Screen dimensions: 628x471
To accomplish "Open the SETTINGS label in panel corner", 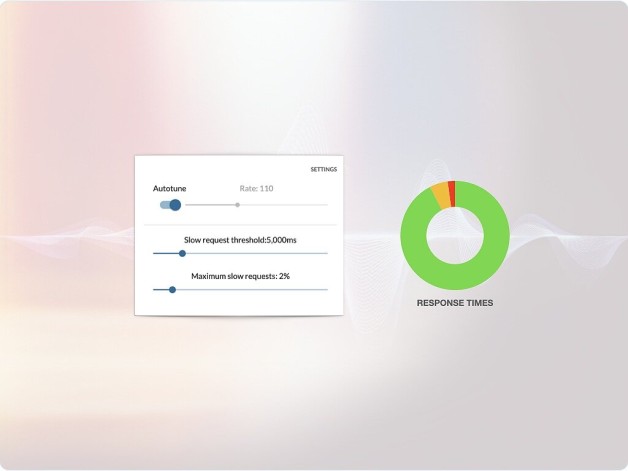I will (324, 169).
